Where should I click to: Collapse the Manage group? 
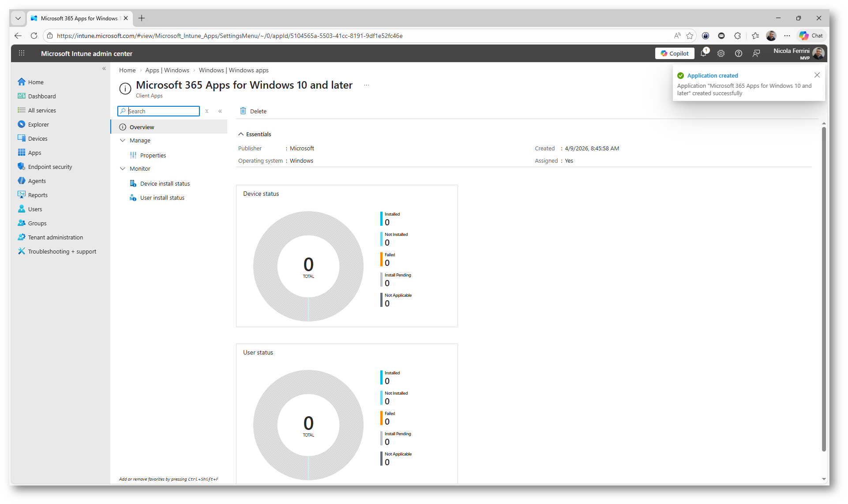[x=123, y=140]
